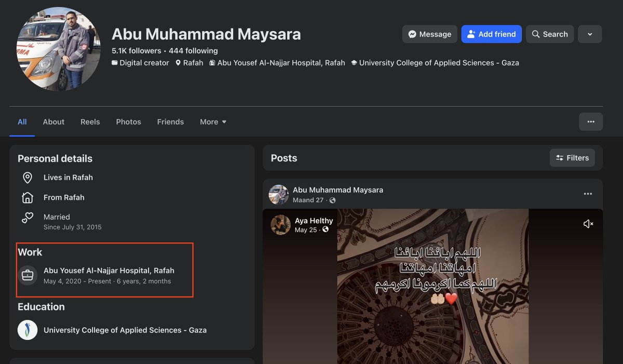Click the graduation icon before University College in header

coord(354,63)
